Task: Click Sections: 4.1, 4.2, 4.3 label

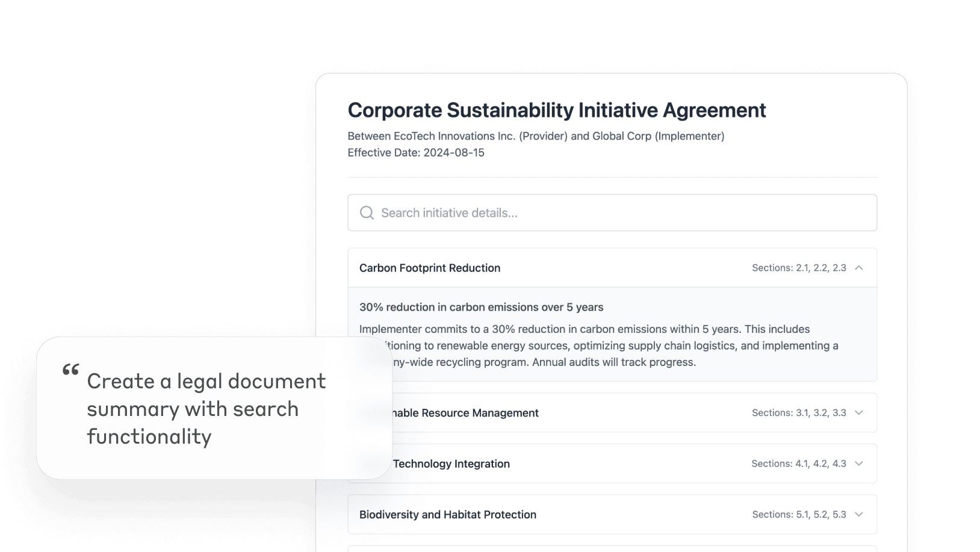Action: coord(799,464)
